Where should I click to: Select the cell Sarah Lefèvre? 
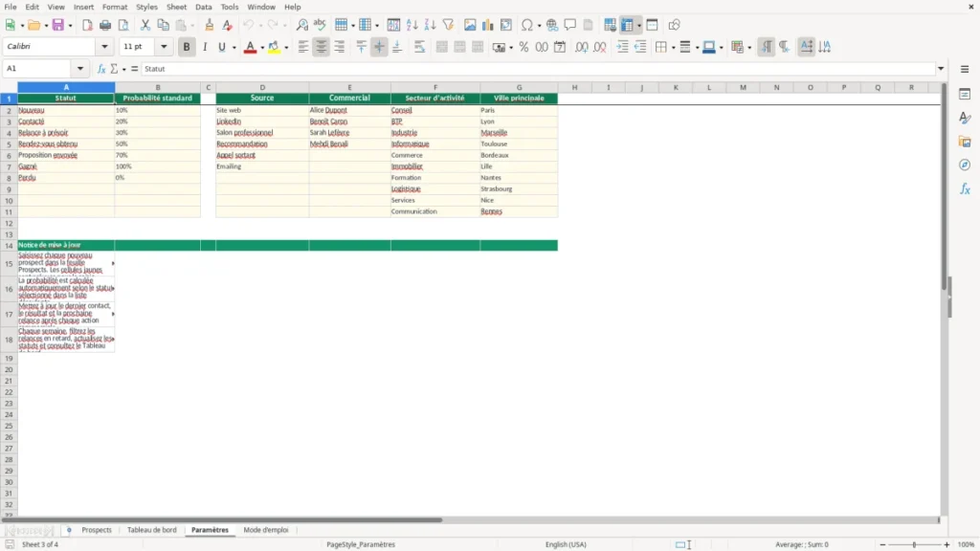point(349,132)
